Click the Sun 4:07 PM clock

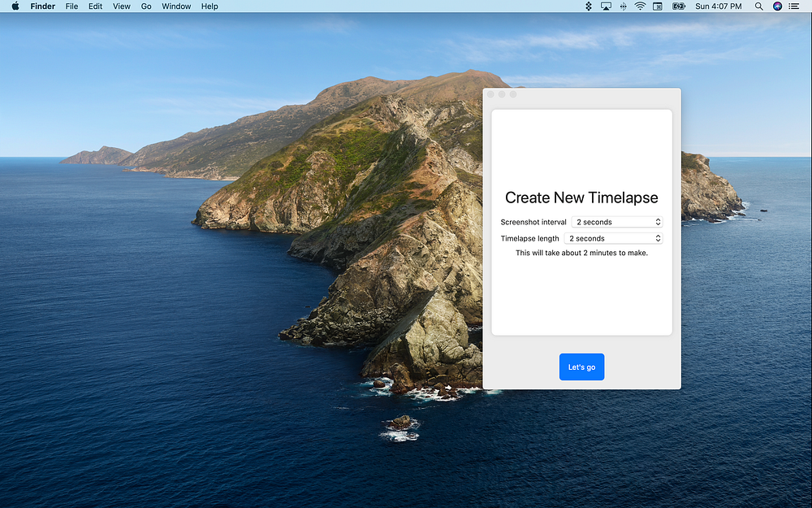[719, 7]
